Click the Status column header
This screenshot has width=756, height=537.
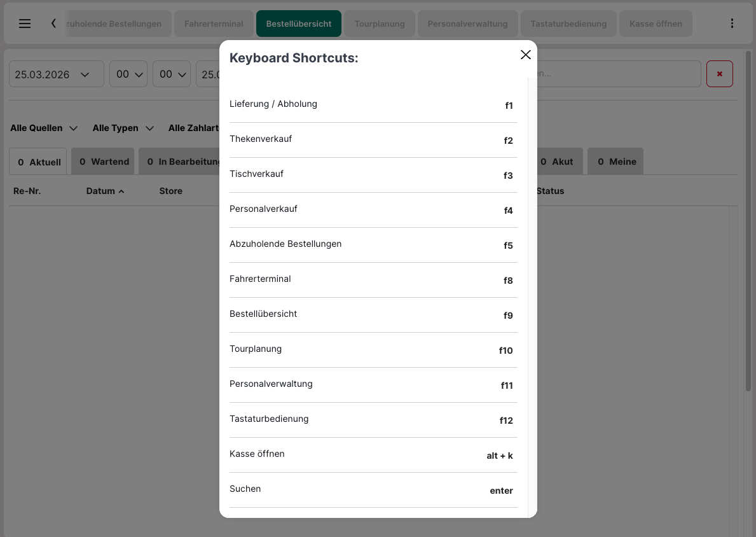(550, 191)
